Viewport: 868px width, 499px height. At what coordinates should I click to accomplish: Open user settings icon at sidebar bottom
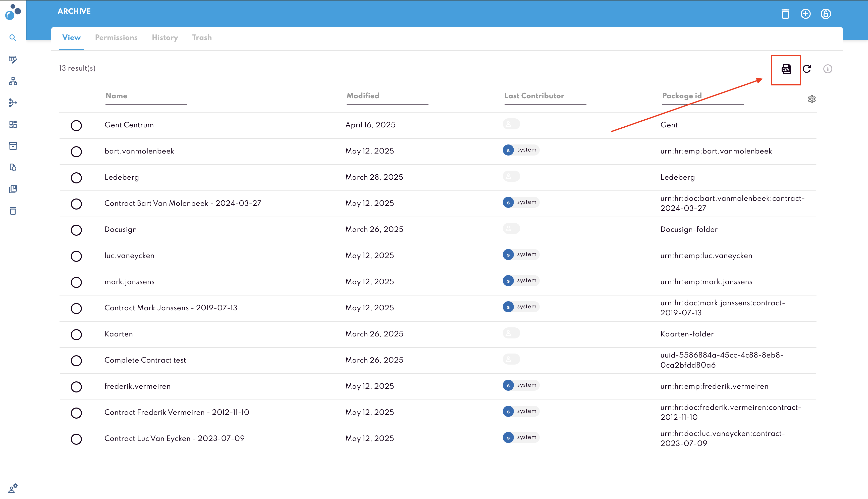pos(13,488)
